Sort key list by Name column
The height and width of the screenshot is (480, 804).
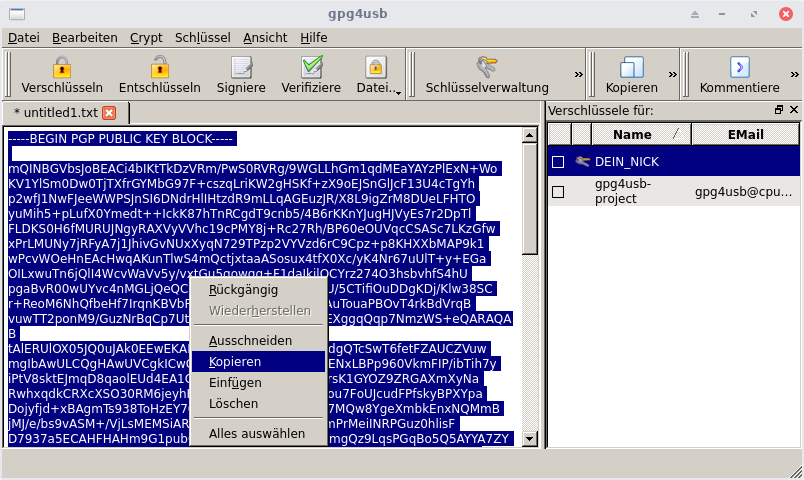pyautogui.click(x=641, y=134)
